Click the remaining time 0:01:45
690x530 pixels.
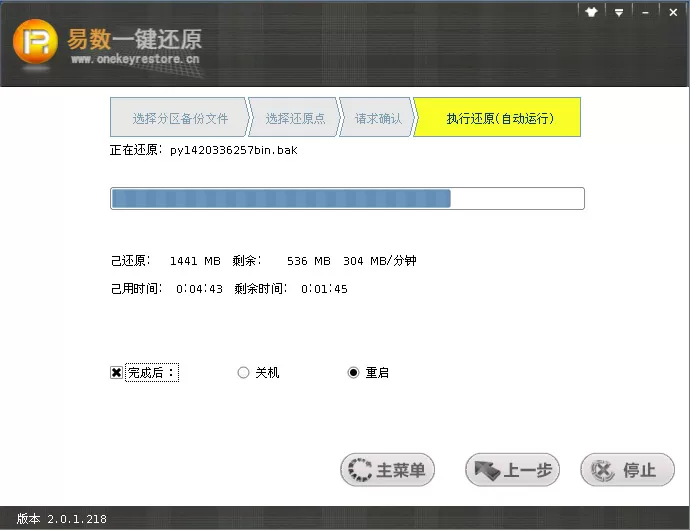click(324, 289)
